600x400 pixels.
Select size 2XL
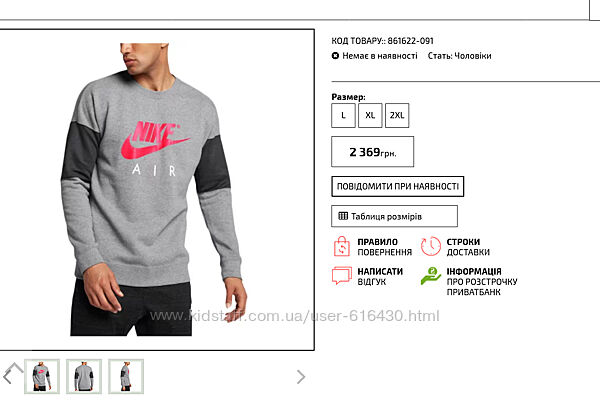397,115
